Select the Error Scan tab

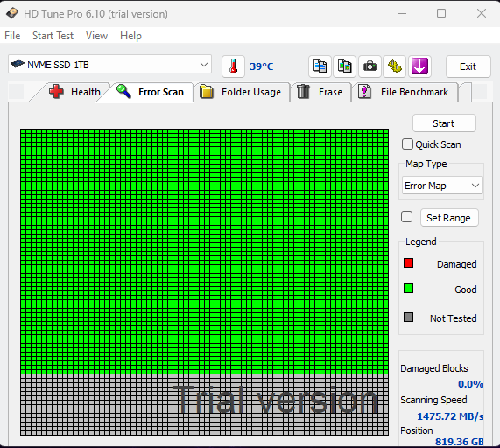point(150,92)
